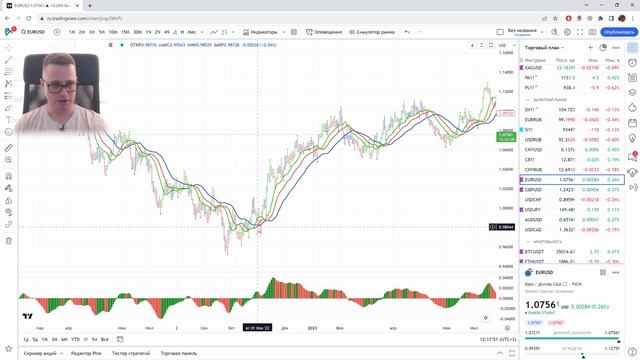Open the Indicators dialog
This screenshot has width=640, height=360.
point(260,32)
